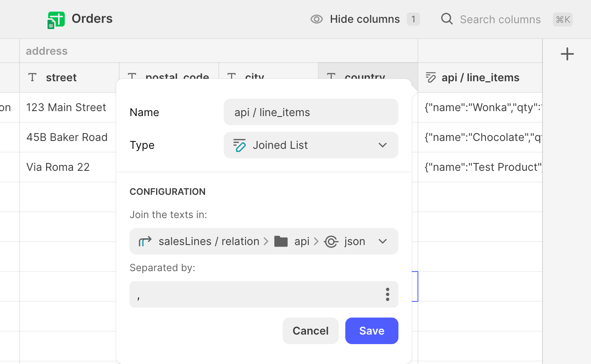Click the address group header
Image resolution: width=591 pixels, height=364 pixels.
pos(219,51)
